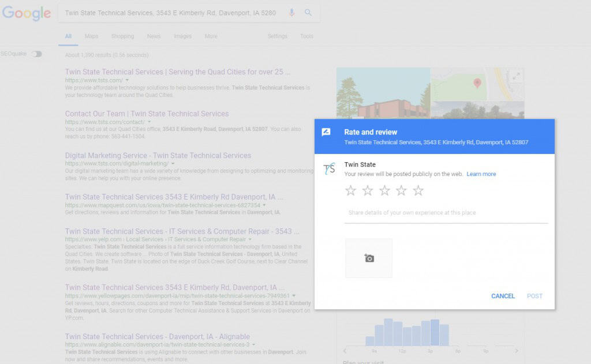Open dropdown arrow next to yellowpages.com URL

[294, 296]
